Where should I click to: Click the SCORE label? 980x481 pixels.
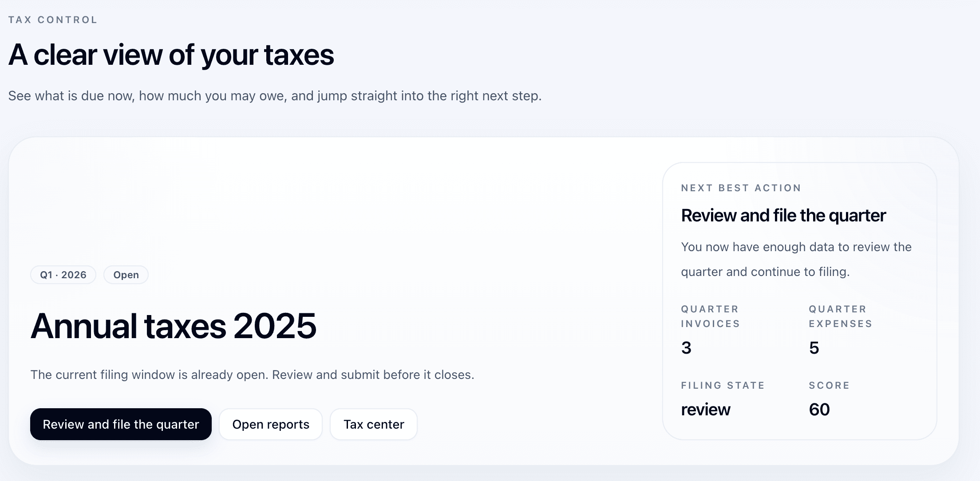[828, 385]
